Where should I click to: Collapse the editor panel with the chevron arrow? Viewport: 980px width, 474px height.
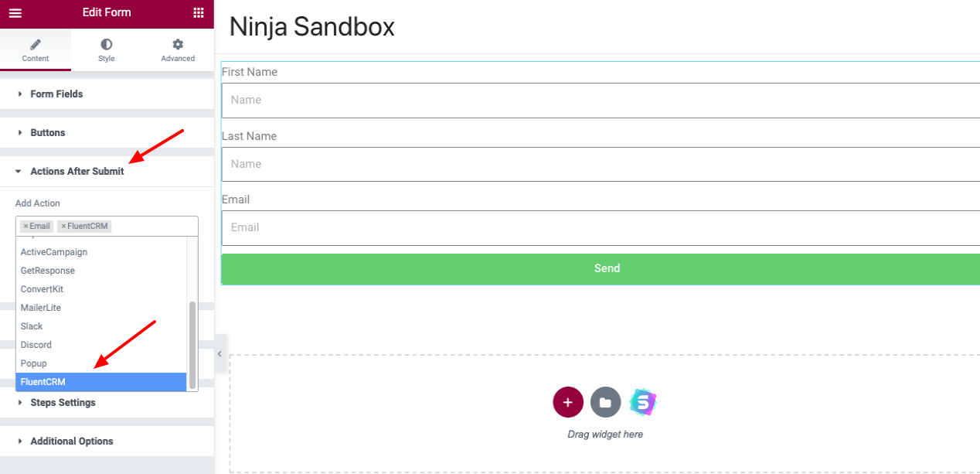[x=219, y=353]
